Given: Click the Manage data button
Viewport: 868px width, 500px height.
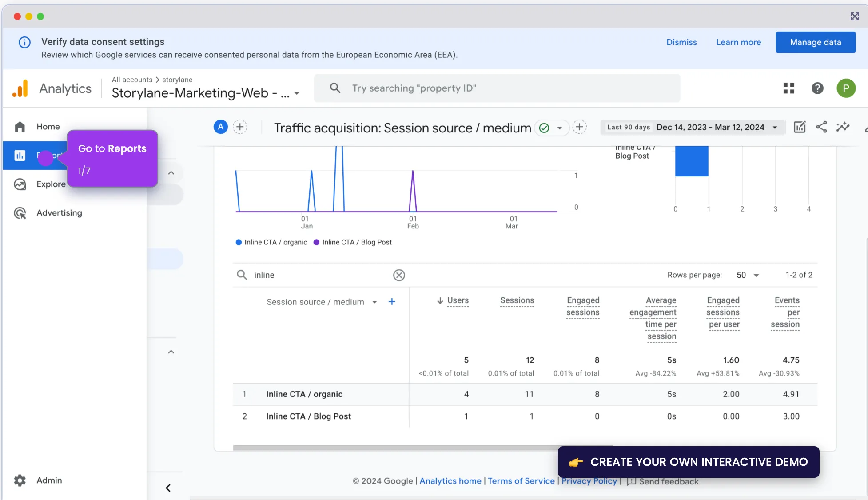Looking at the screenshot, I should click(x=815, y=42).
